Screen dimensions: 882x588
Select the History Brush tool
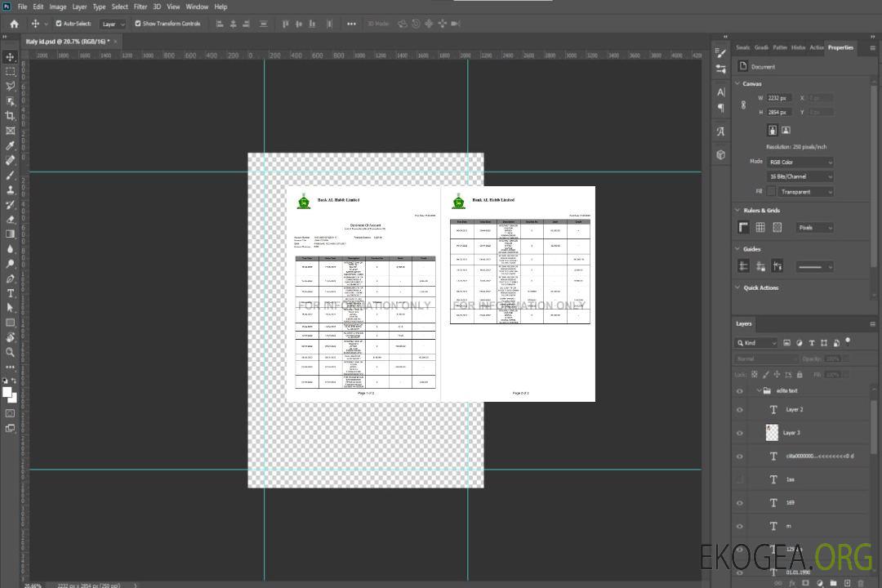click(10, 205)
